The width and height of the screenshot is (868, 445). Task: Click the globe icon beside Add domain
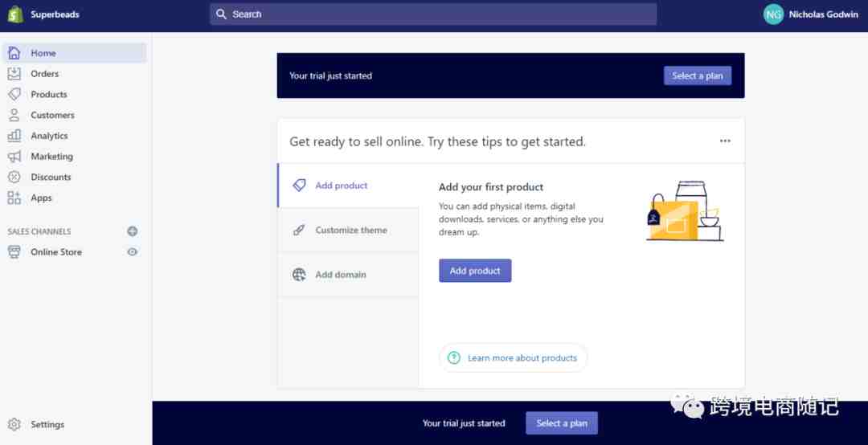coord(299,275)
